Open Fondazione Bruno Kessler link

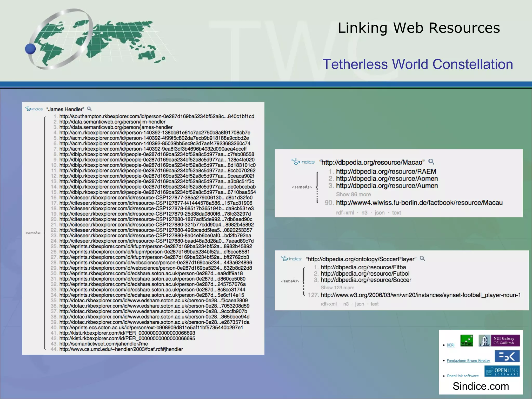click(x=468, y=361)
